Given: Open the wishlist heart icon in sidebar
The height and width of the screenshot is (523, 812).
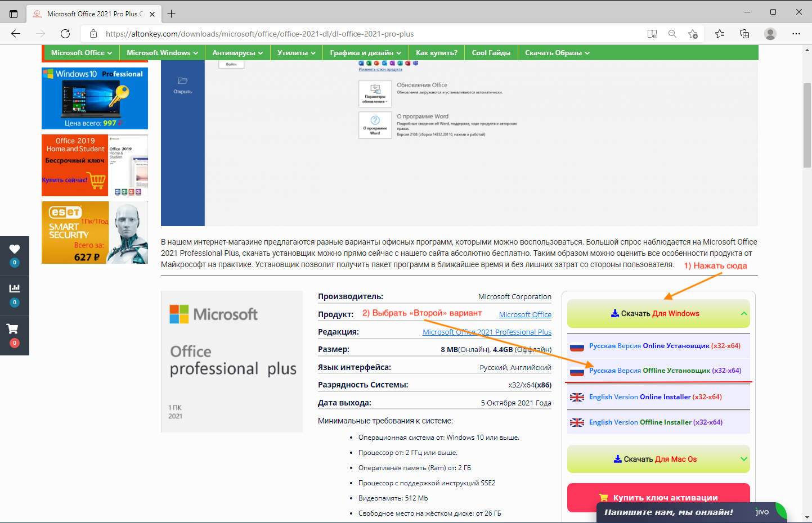Looking at the screenshot, I should click(15, 249).
